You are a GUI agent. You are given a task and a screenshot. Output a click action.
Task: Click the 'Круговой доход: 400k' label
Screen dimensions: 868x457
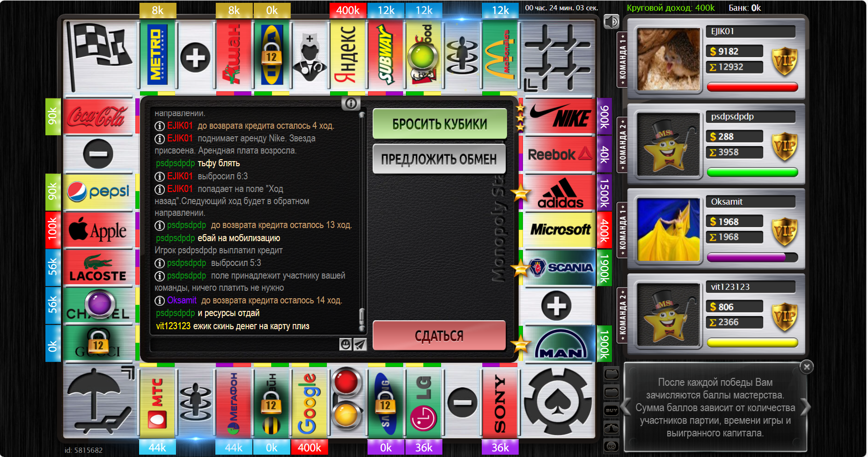670,8
